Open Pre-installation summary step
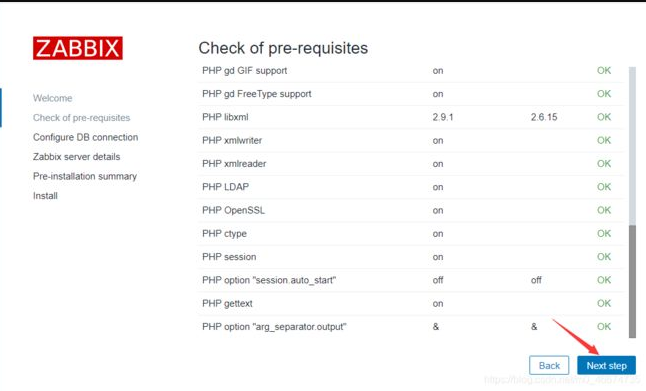646x391 pixels. point(85,176)
